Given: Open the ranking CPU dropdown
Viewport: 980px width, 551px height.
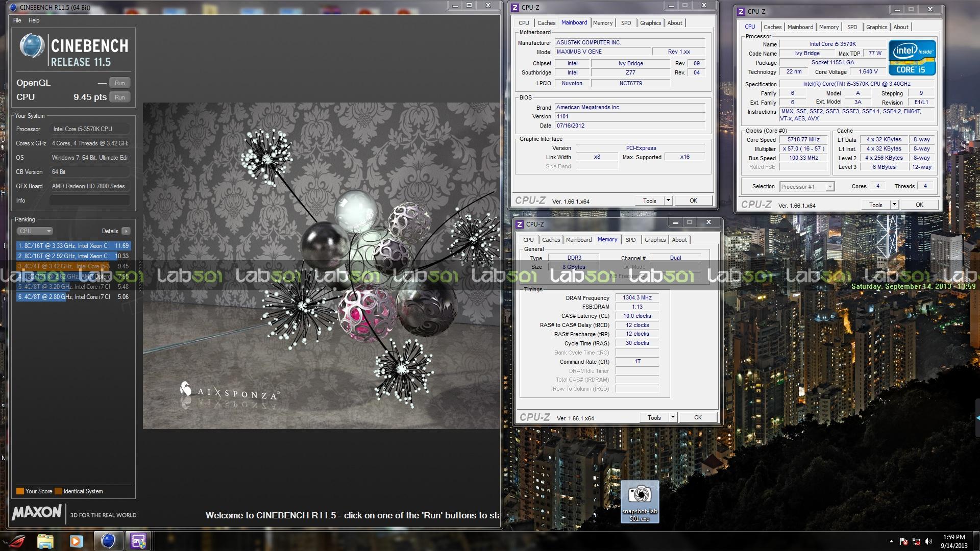Looking at the screenshot, I should (x=35, y=231).
